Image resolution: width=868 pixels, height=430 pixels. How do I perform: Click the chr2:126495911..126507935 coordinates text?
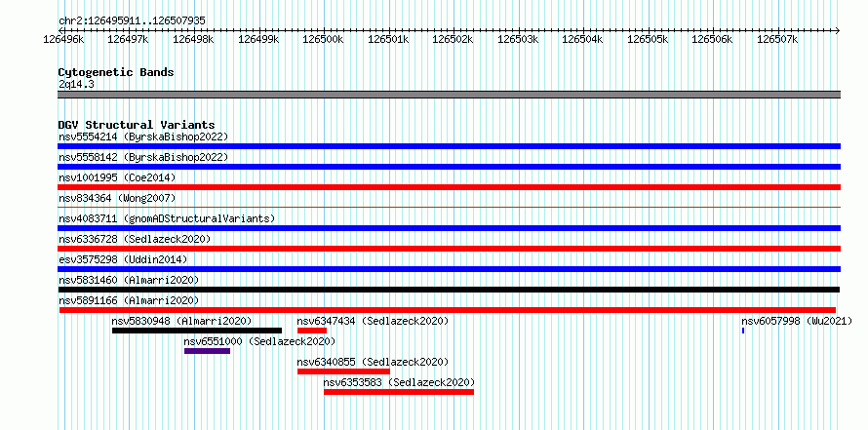[132, 20]
